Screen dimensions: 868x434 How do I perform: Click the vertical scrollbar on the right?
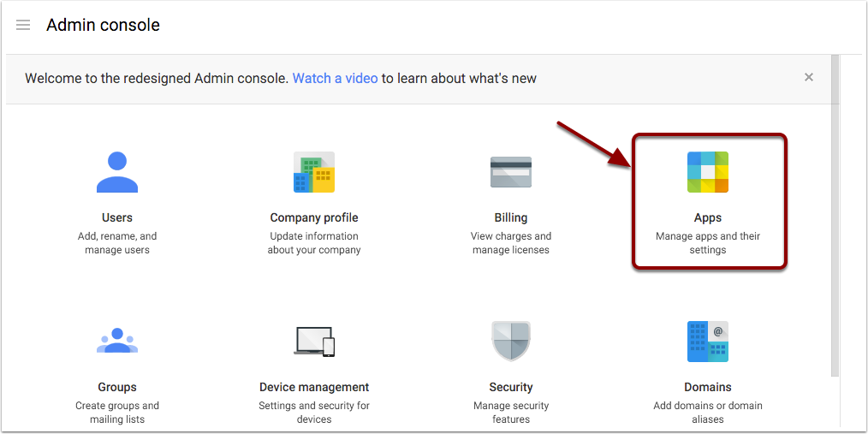(835, 216)
